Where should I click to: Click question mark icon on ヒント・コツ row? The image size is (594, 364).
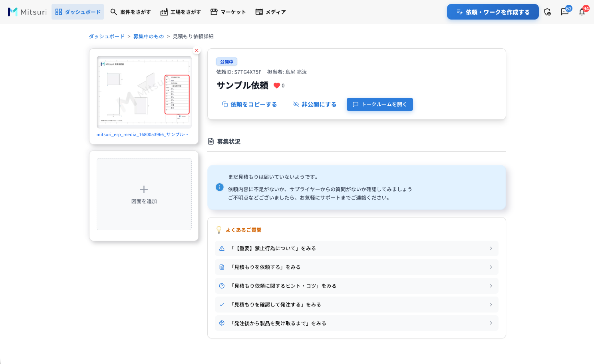click(222, 286)
